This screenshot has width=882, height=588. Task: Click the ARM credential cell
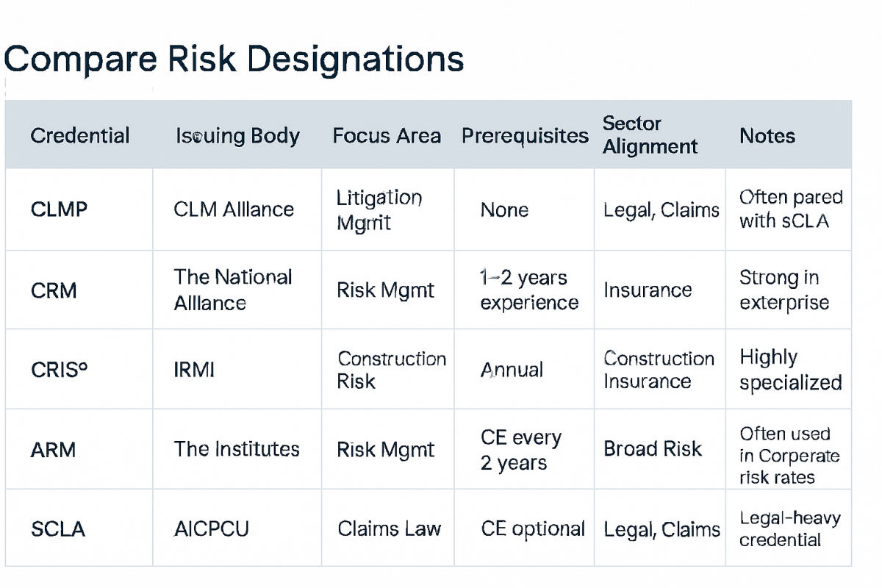[x=53, y=449]
